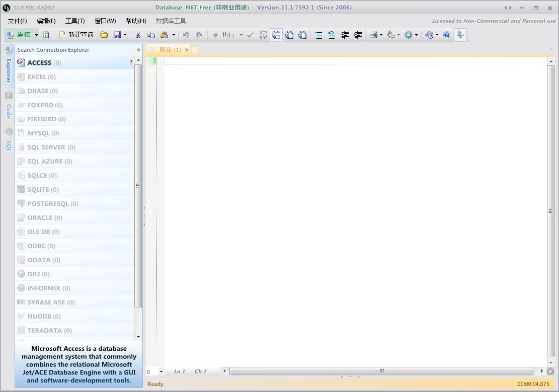Click the redo arrow icon
The image size is (559, 392).
click(199, 35)
